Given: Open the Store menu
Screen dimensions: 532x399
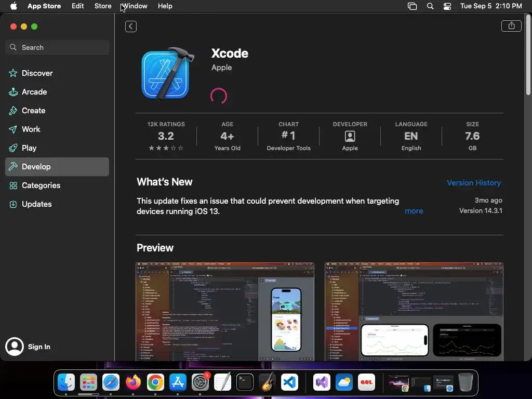Looking at the screenshot, I should point(103,6).
